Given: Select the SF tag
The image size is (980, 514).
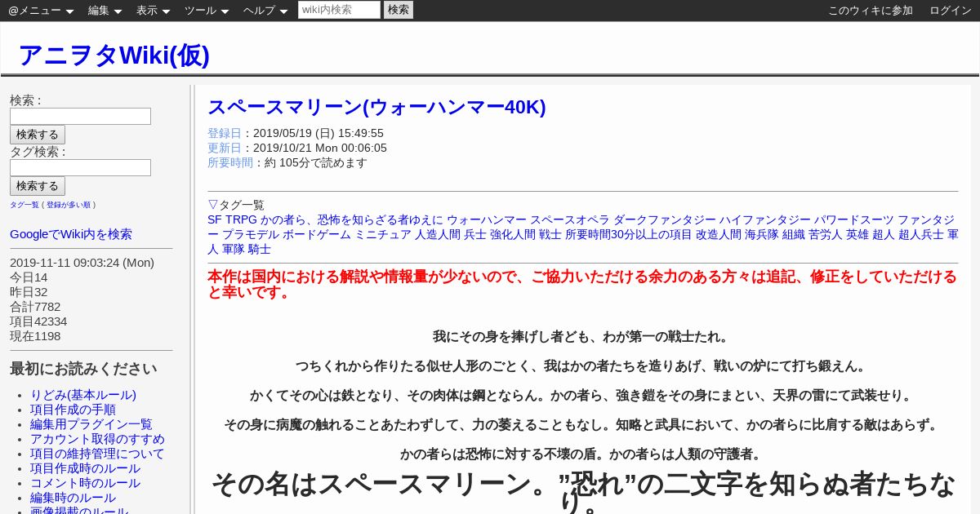Looking at the screenshot, I should [215, 219].
